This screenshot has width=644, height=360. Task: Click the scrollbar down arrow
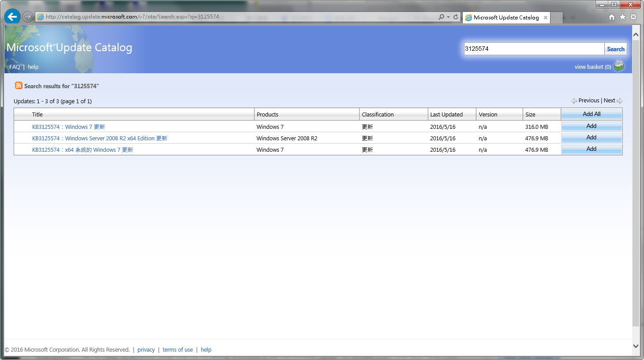pyautogui.click(x=636, y=346)
